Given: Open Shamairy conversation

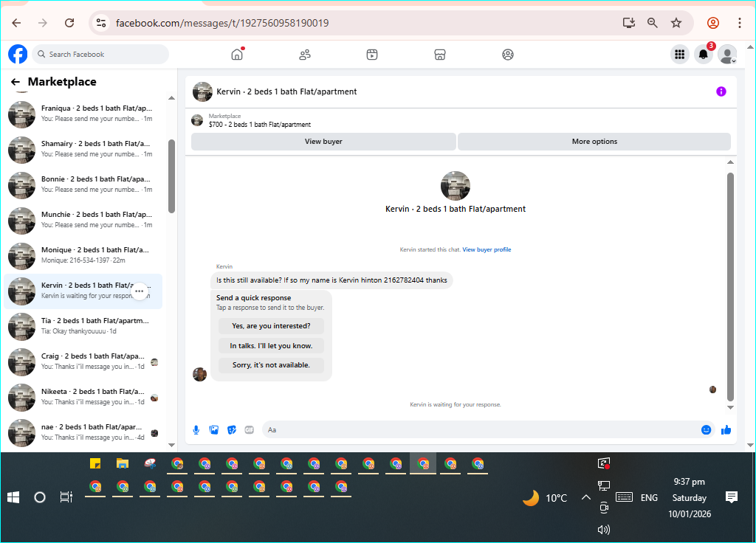Looking at the screenshot, I should tap(83, 149).
